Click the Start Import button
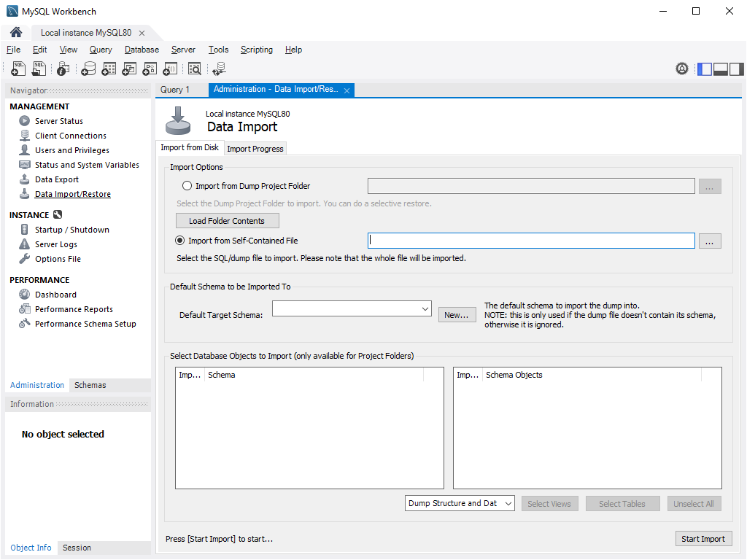This screenshot has height=560, width=747. click(x=703, y=539)
